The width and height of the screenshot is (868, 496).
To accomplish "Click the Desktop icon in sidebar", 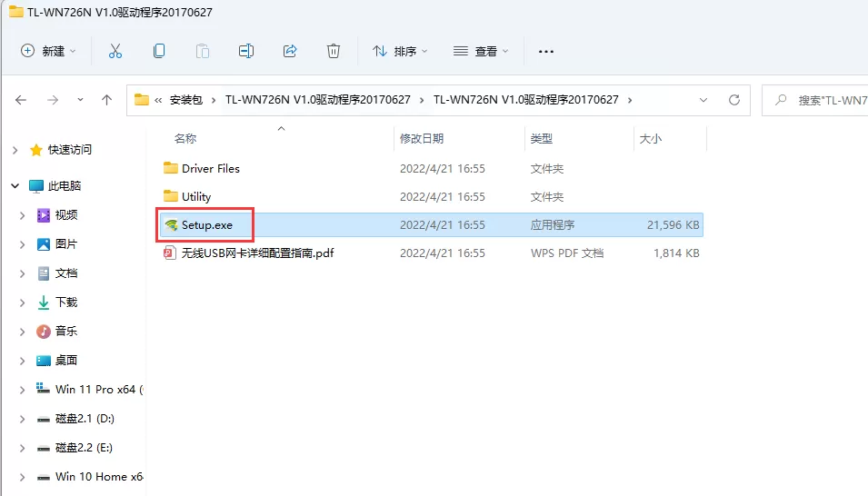I will pos(44,361).
